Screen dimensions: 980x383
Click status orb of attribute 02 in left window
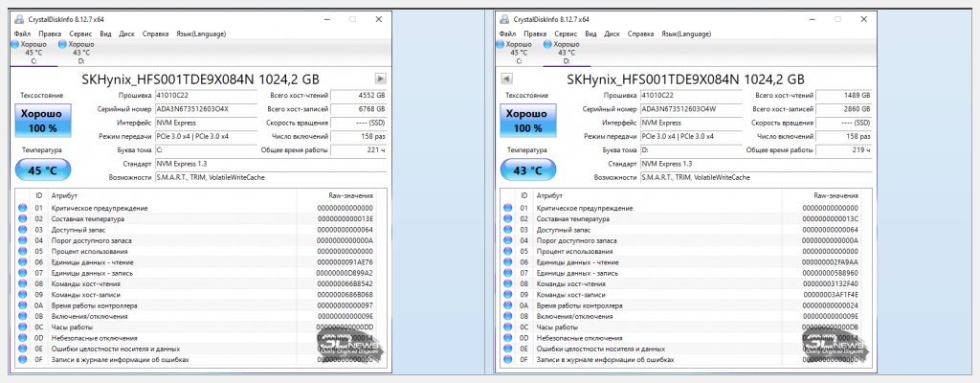pos(23,219)
